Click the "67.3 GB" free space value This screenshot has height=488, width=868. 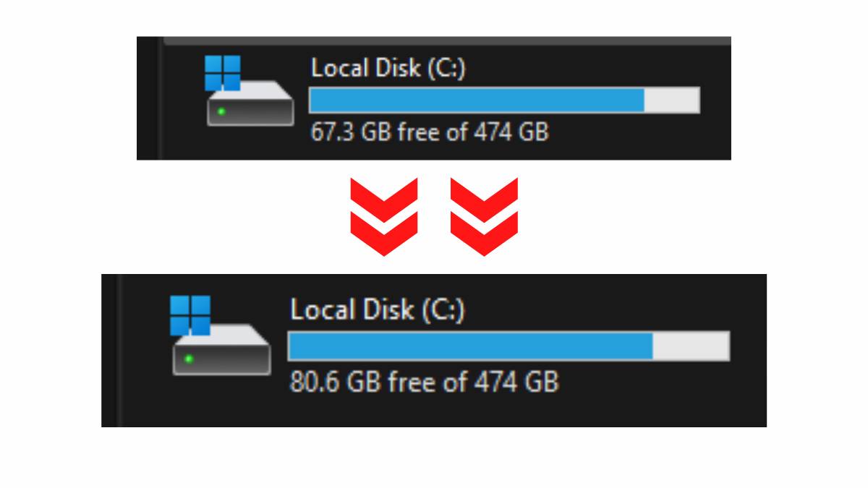341,132
